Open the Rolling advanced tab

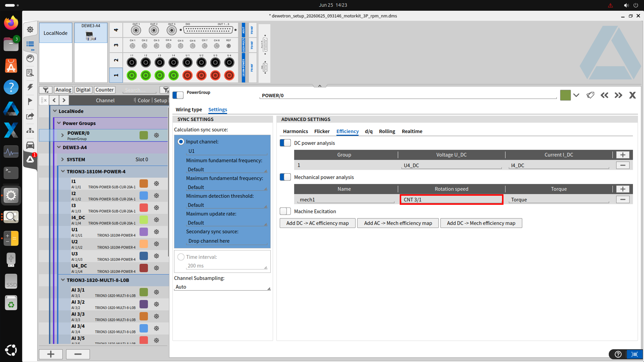[x=387, y=131]
